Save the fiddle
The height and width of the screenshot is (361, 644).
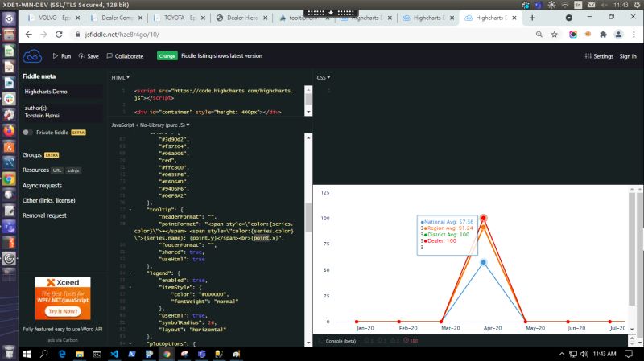point(89,56)
